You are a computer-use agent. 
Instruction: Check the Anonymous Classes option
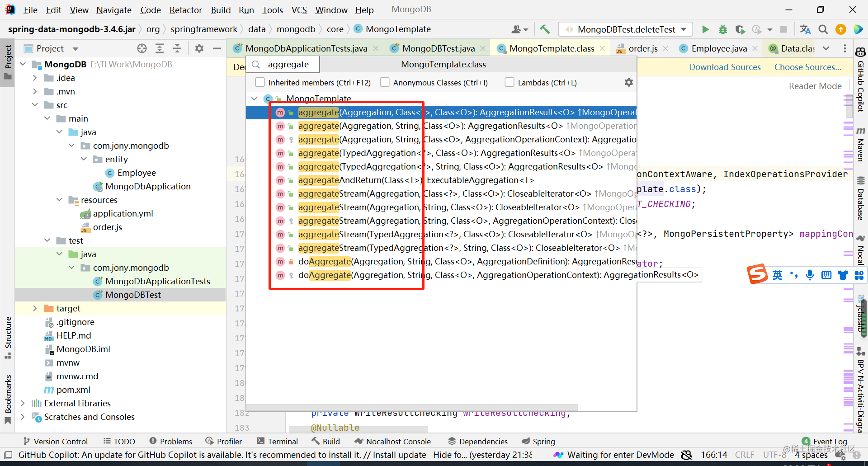click(385, 82)
